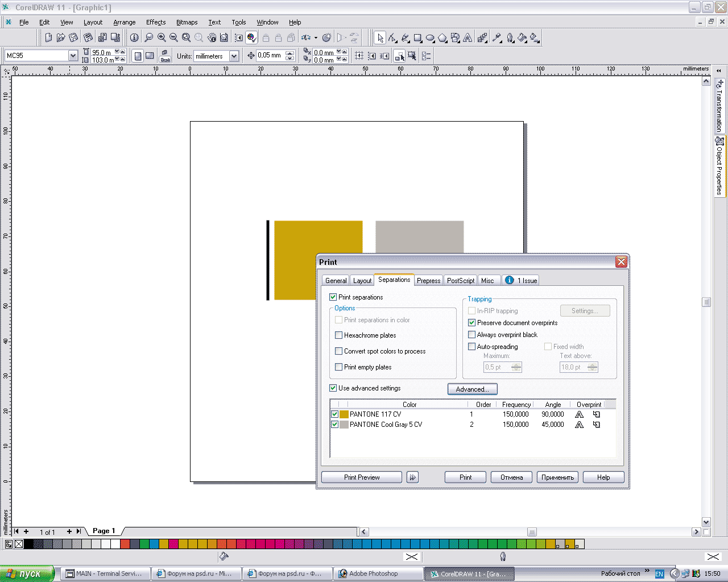Click the quick preview arrows button
The image size is (728, 582).
click(x=413, y=477)
